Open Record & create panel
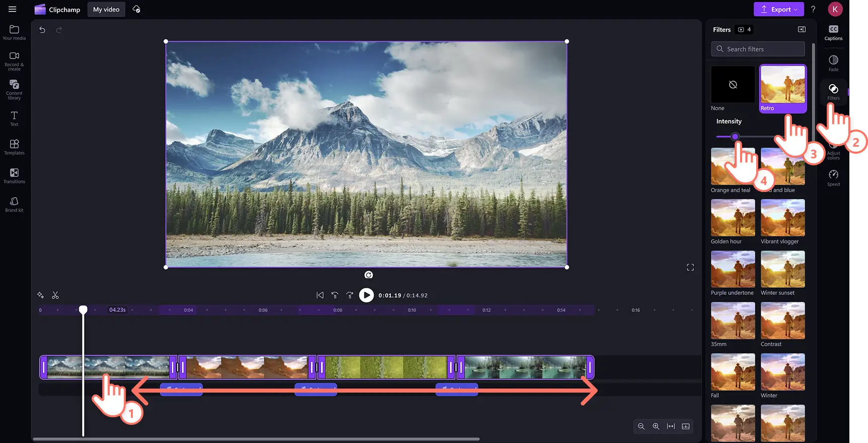The height and width of the screenshot is (443, 868). 14,61
